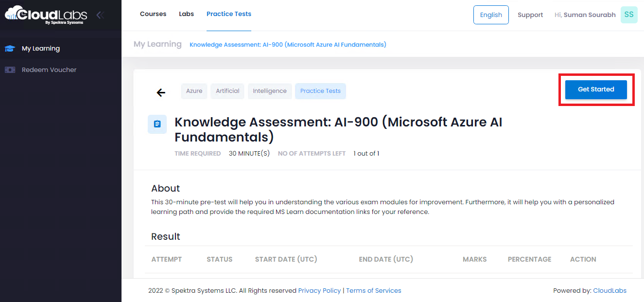Click the Practice Tests tag chip
This screenshot has height=302, width=644.
[320, 91]
